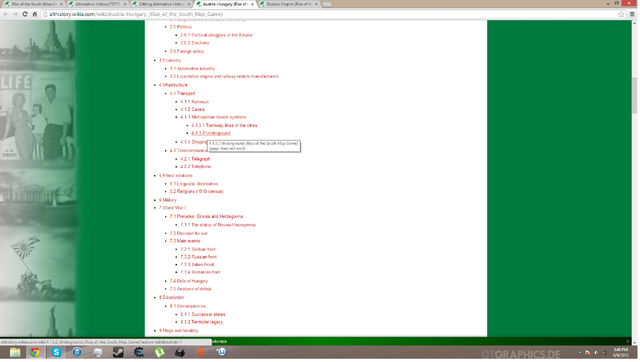The width and height of the screenshot is (640, 362).
Task: Select the 'Austria-Hungary (Rise of...' tab
Action: pyautogui.click(x=224, y=4)
